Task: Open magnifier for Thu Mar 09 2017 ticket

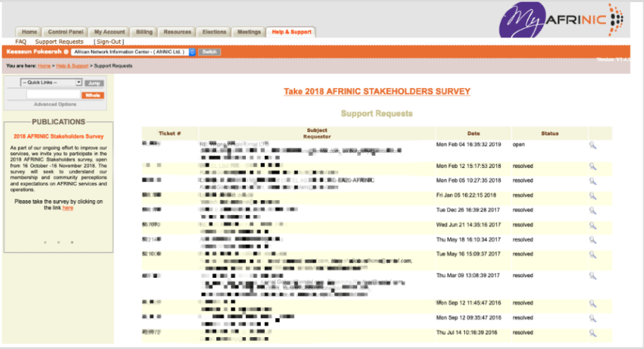Action: [593, 276]
